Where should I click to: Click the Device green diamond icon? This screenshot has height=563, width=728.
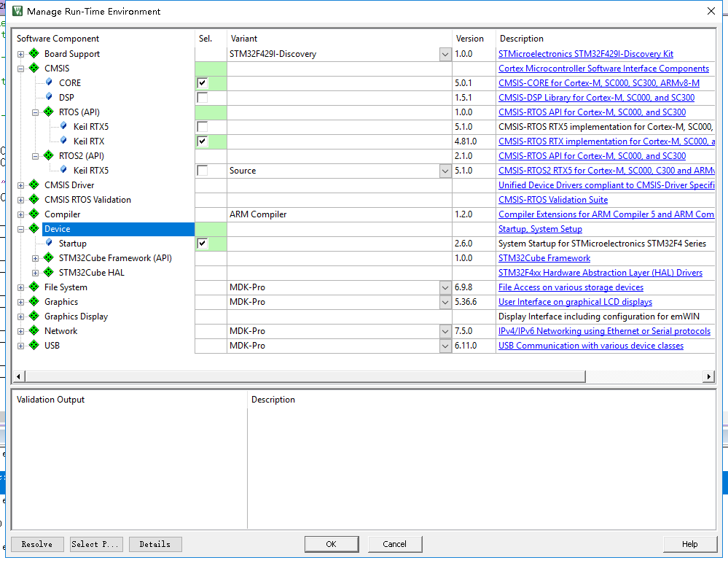[x=34, y=228]
